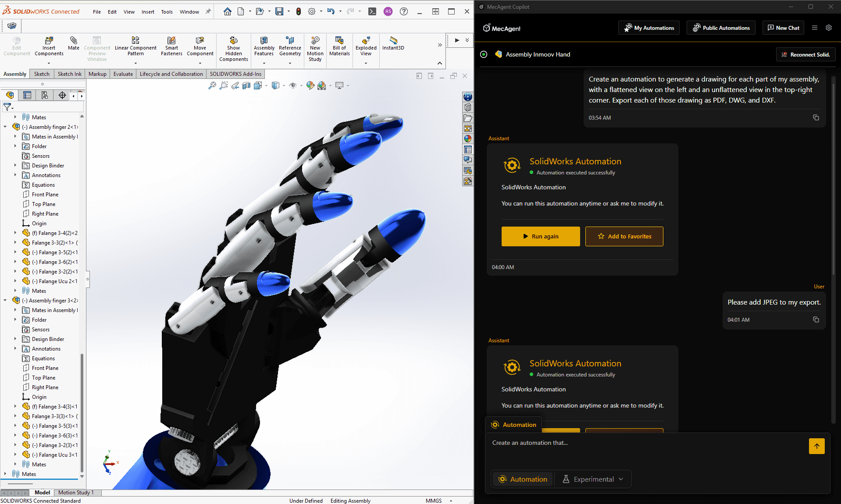Click Add to Favorites
The height and width of the screenshot is (504, 841).
click(x=624, y=236)
